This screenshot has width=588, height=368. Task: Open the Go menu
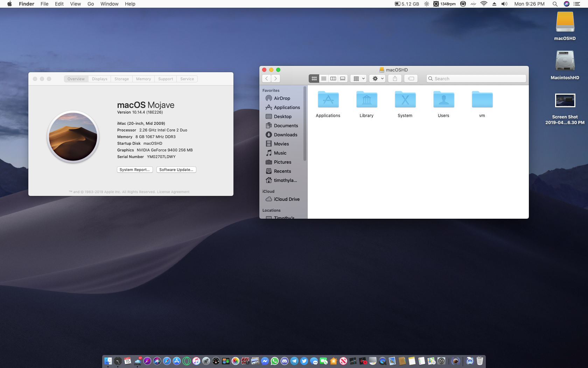[x=91, y=4]
